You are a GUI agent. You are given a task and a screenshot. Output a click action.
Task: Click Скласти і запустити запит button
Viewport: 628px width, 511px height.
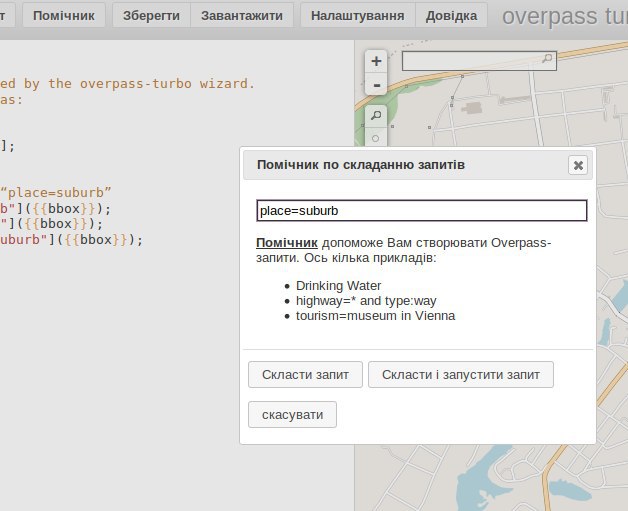click(461, 374)
